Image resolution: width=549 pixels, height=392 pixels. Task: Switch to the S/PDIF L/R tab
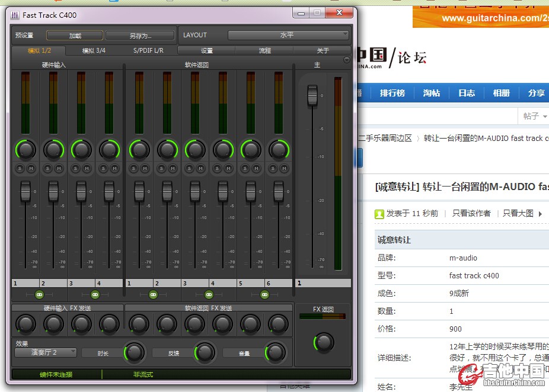[148, 51]
